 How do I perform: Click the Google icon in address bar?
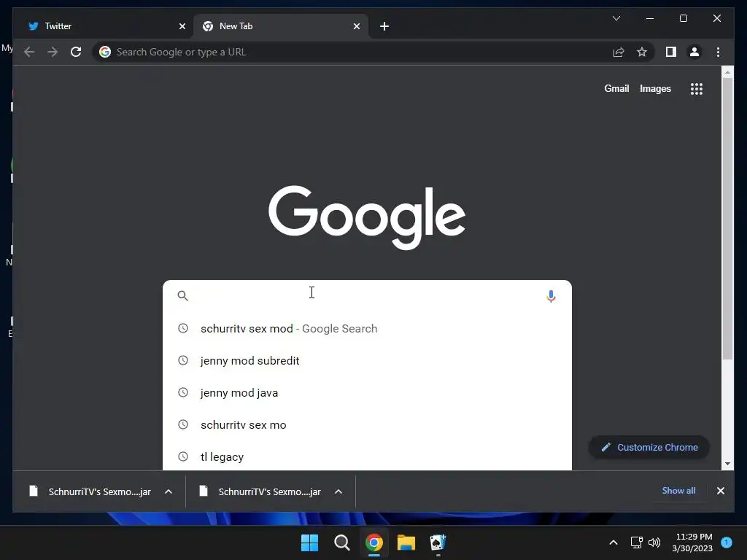point(105,52)
